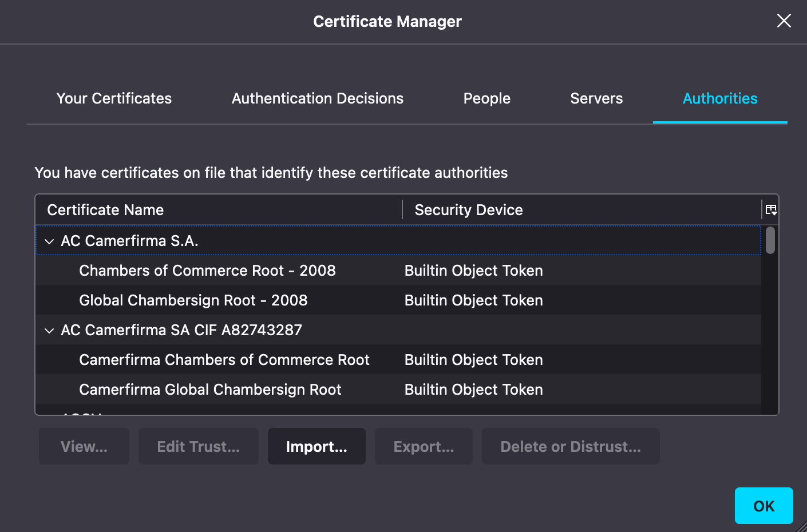Close the Certificate Manager dialog
The image size is (807, 532).
(x=784, y=21)
